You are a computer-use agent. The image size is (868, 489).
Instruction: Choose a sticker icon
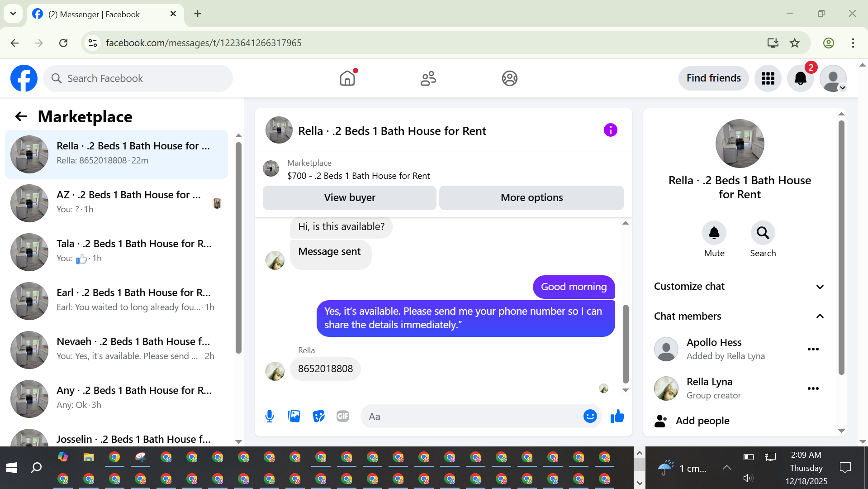point(319,416)
